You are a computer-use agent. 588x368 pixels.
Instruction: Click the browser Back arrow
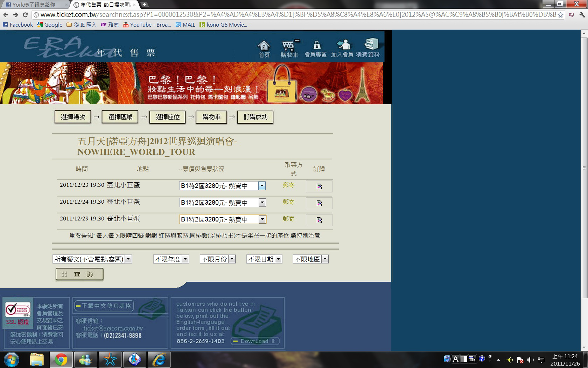(6, 15)
